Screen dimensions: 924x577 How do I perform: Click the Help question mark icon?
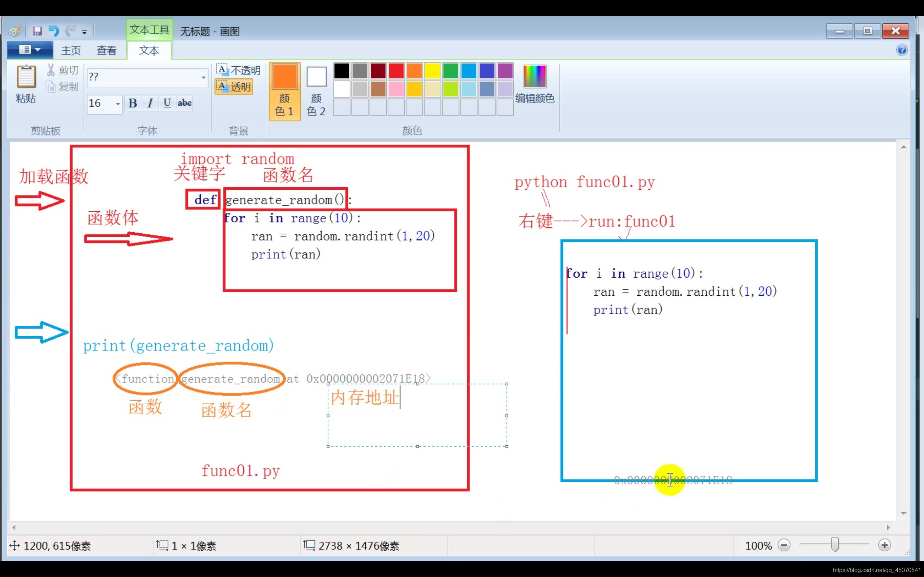point(902,50)
